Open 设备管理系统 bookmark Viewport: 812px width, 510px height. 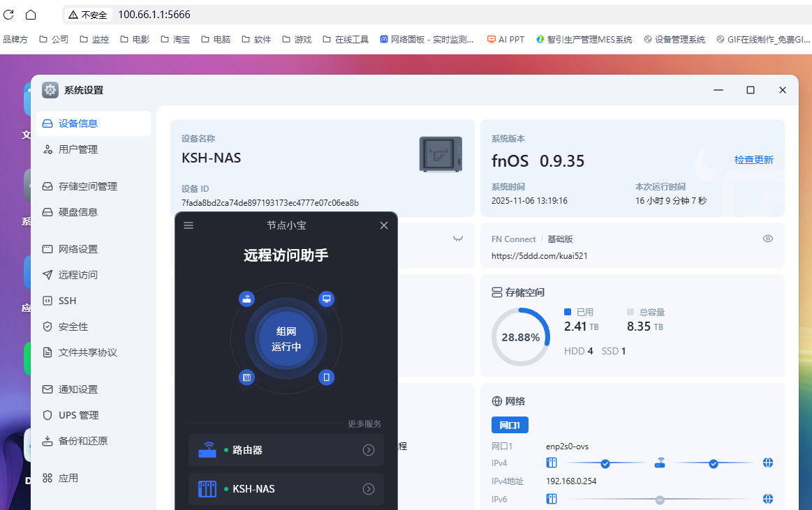point(674,39)
